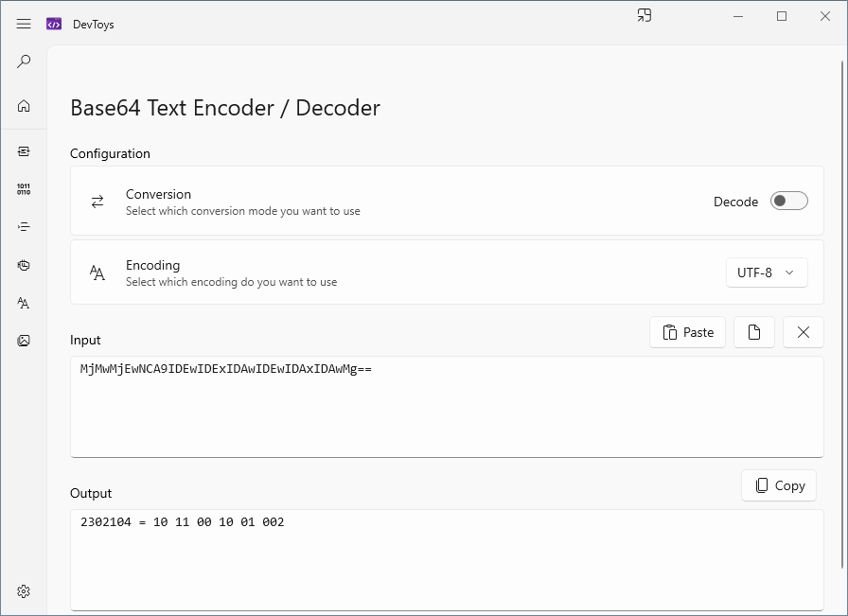Screen dimensions: 848x616
Task: Click the search icon in sidebar
Action: tap(24, 62)
